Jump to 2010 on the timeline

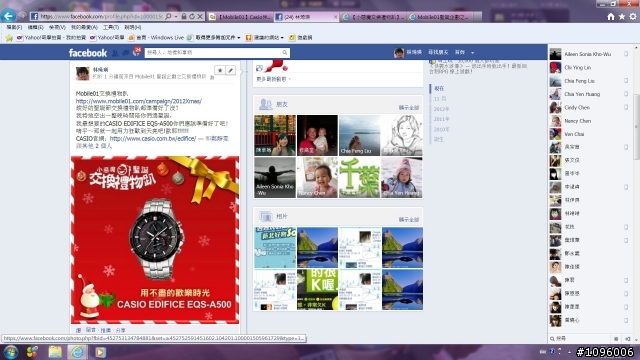click(x=441, y=129)
